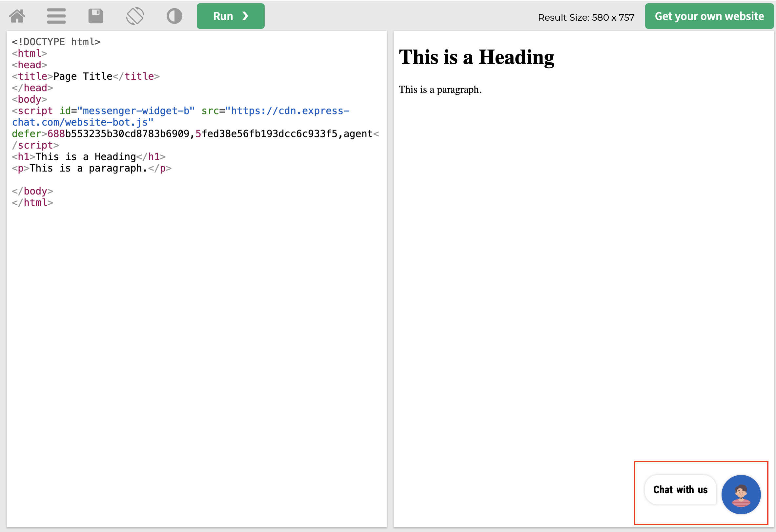This screenshot has width=776, height=532.
Task: Toggle dark mode contrast icon
Action: 174,16
